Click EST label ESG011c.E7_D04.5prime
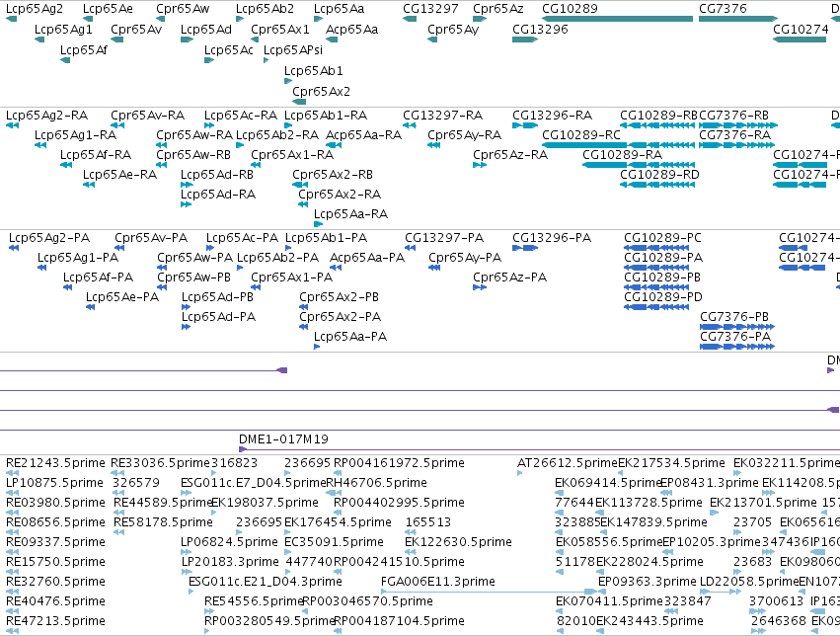 254,483
